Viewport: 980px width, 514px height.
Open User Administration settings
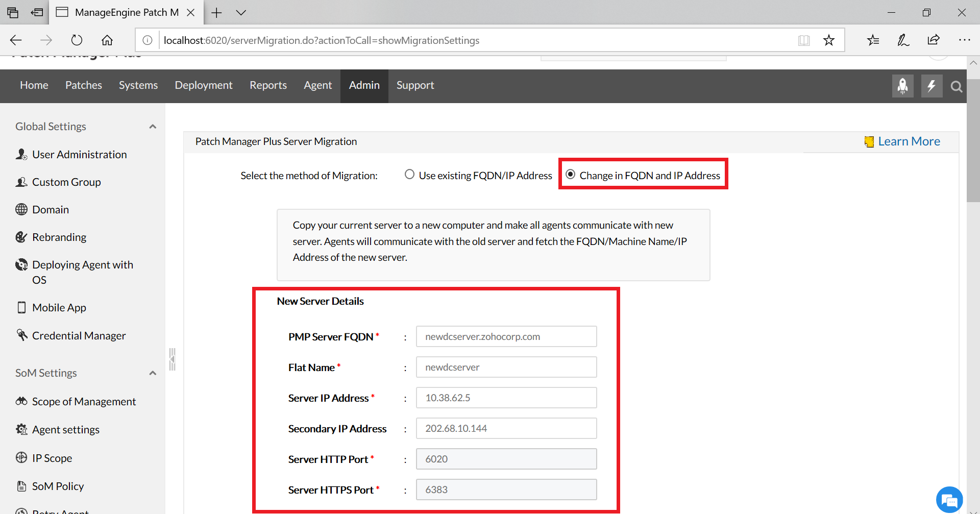click(79, 154)
